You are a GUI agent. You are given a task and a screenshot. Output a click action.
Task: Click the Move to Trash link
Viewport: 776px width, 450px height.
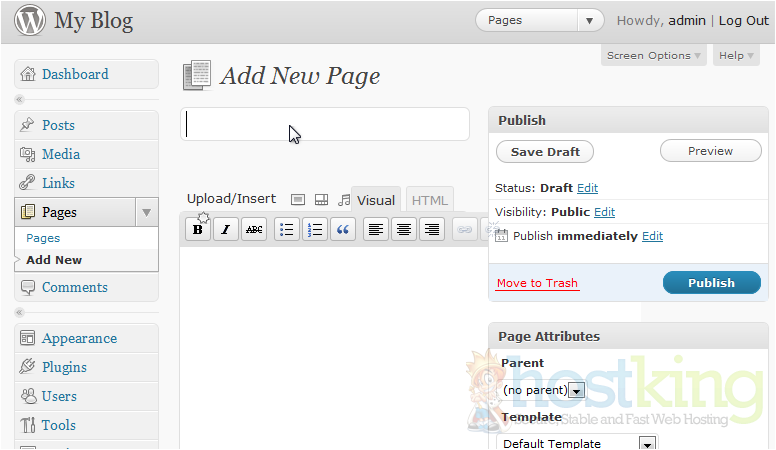537,283
